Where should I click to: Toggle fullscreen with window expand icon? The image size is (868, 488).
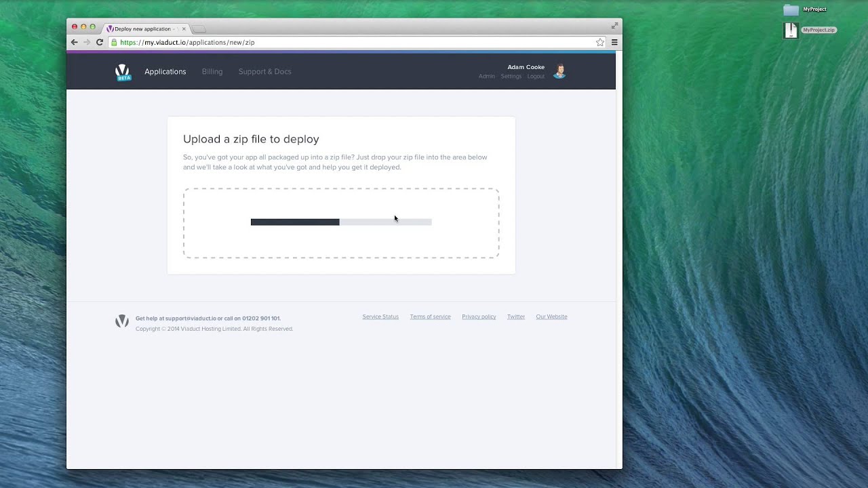[614, 26]
